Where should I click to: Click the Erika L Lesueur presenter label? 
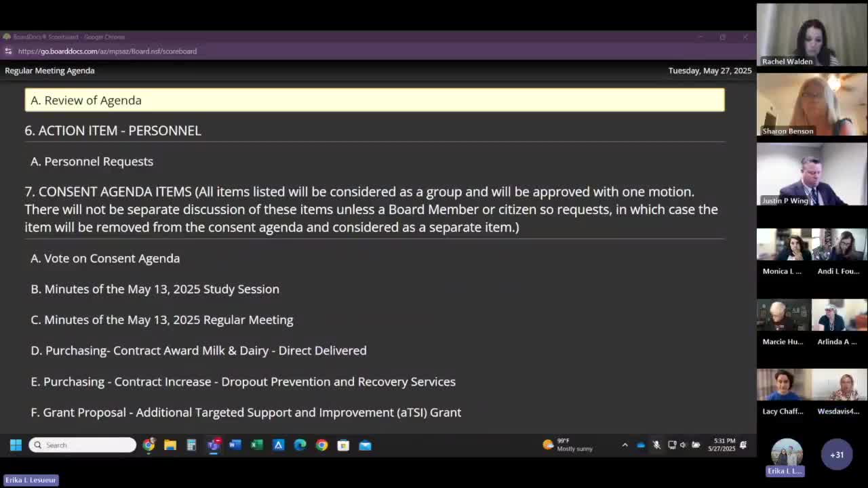31,480
